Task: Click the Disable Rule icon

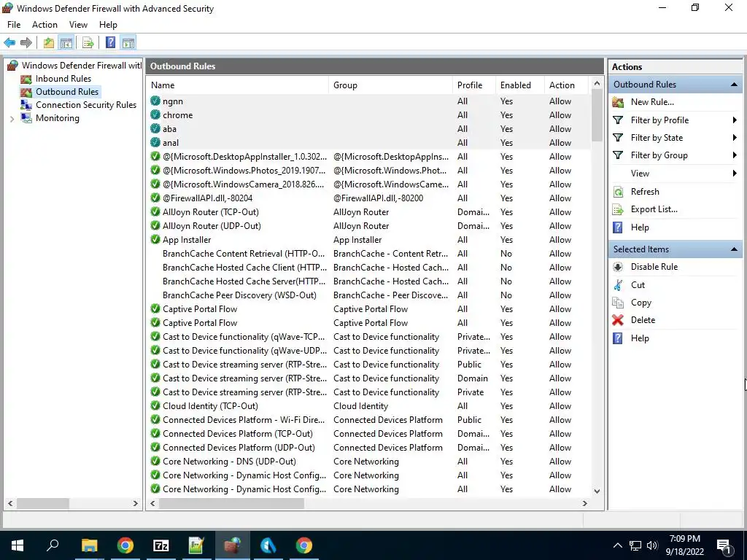Action: pos(618,267)
